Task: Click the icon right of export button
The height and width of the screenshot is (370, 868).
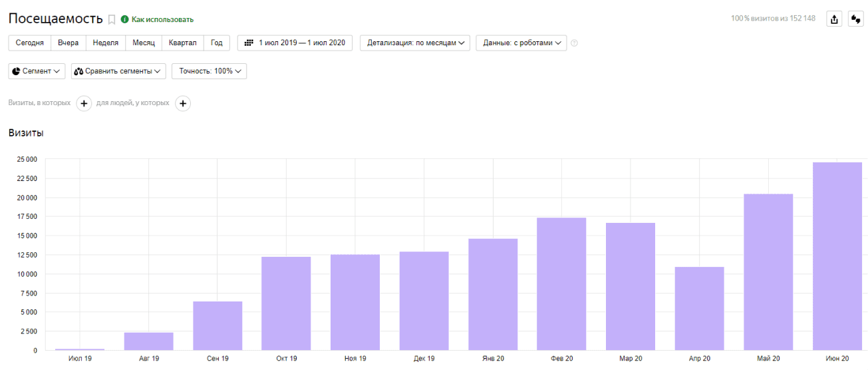Action: coord(855,19)
